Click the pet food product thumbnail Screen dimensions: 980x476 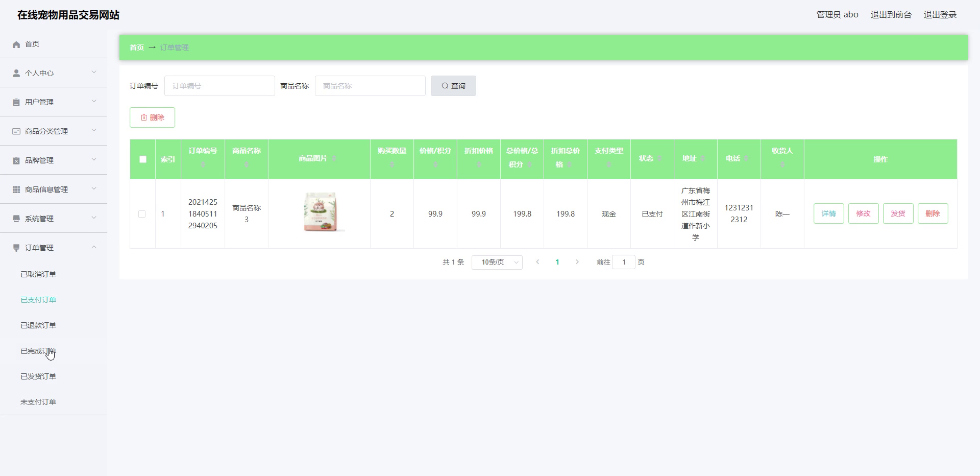[x=322, y=212]
